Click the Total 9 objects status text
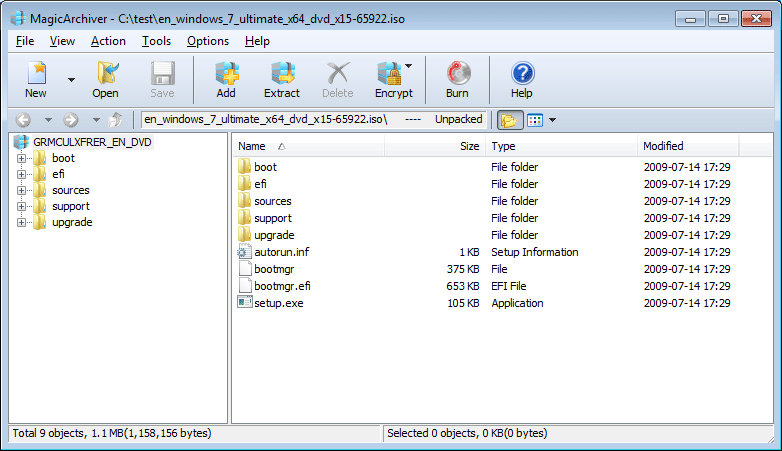Screen dimensions: 782x451 pyautogui.click(x=112, y=433)
